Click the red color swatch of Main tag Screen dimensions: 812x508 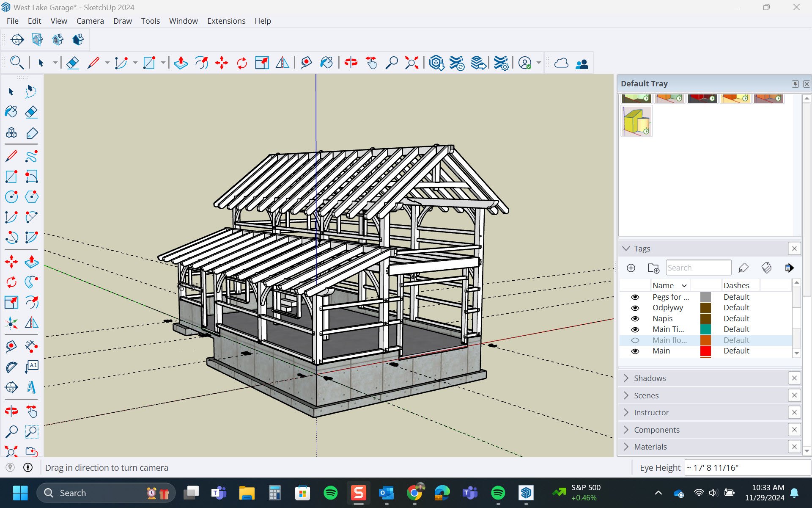click(x=705, y=351)
